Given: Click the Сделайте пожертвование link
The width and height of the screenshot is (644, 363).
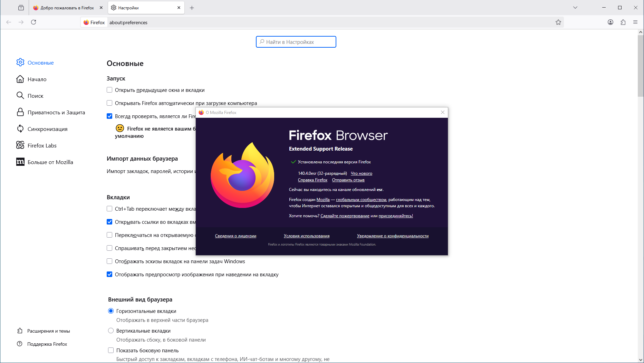Looking at the screenshot, I should 345,216.
